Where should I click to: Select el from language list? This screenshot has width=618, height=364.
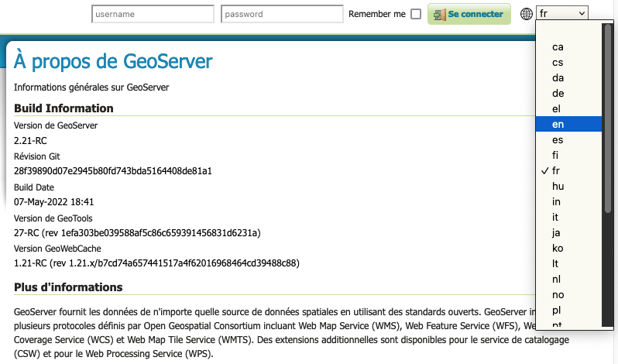pyautogui.click(x=568, y=108)
